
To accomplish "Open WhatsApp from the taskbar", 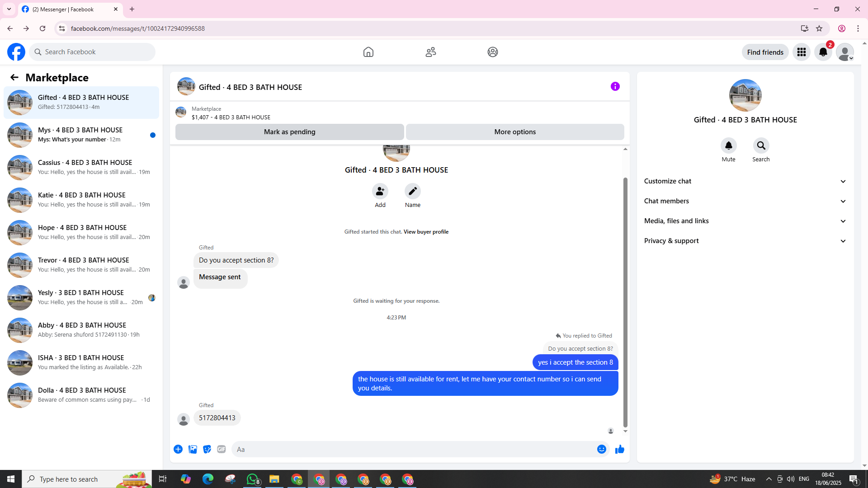I will [x=252, y=479].
